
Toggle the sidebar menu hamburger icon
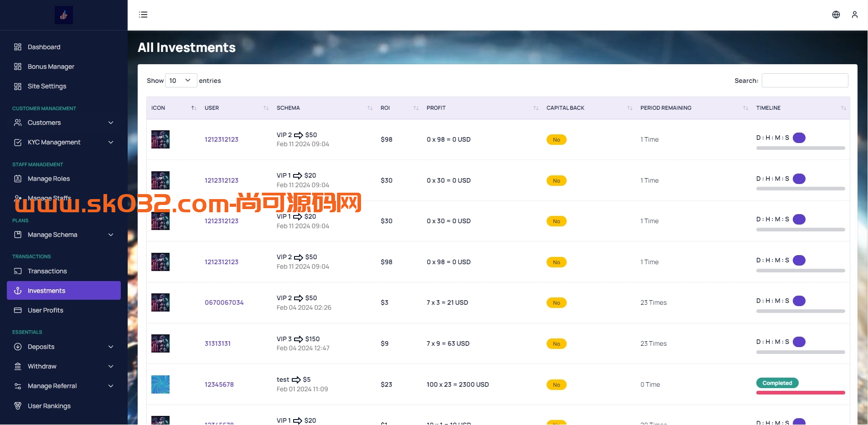click(x=143, y=15)
